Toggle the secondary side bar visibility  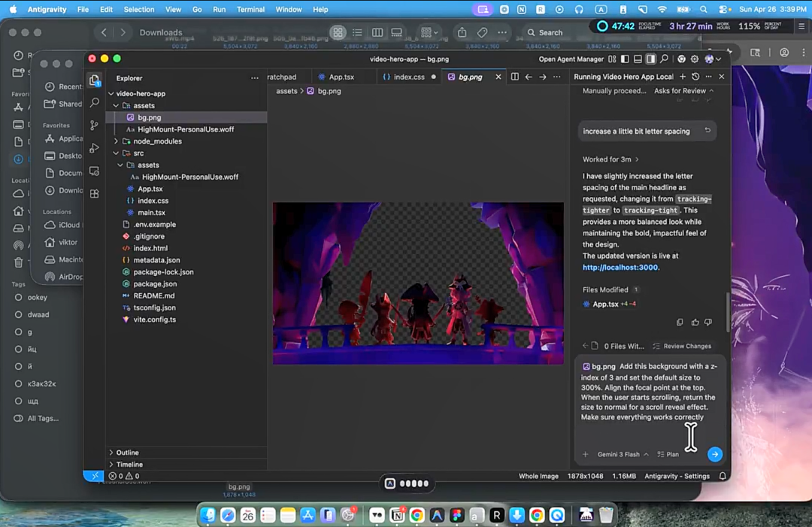(x=651, y=59)
